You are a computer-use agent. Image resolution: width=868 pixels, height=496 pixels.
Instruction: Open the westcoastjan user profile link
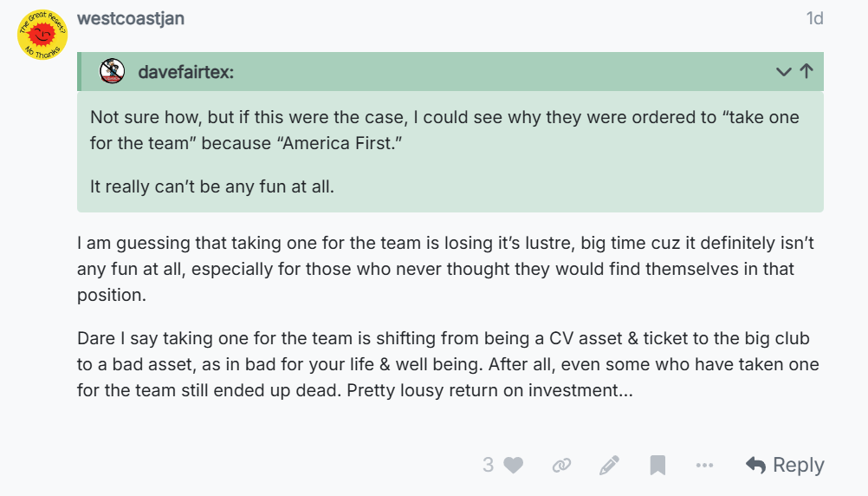[x=131, y=18]
